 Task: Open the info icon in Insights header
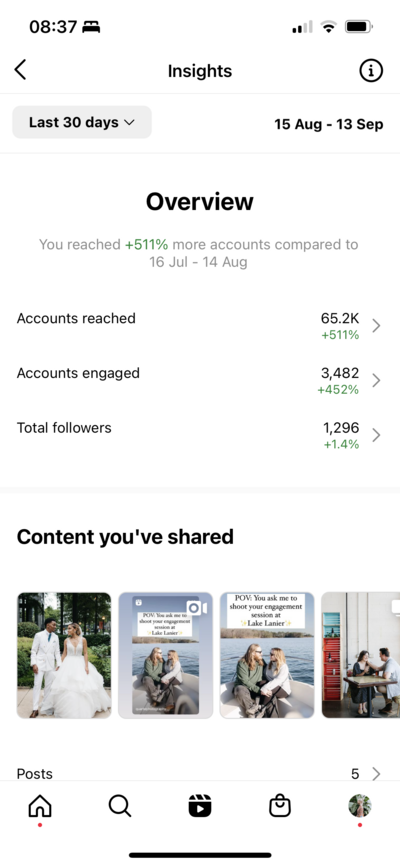click(371, 71)
